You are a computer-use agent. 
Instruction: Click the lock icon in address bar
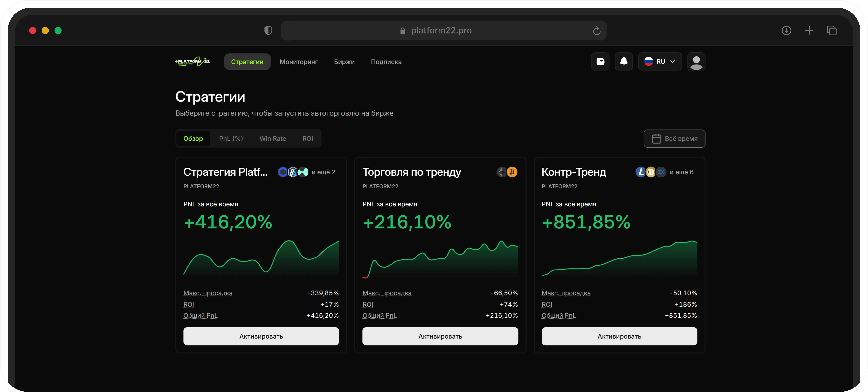pos(402,31)
